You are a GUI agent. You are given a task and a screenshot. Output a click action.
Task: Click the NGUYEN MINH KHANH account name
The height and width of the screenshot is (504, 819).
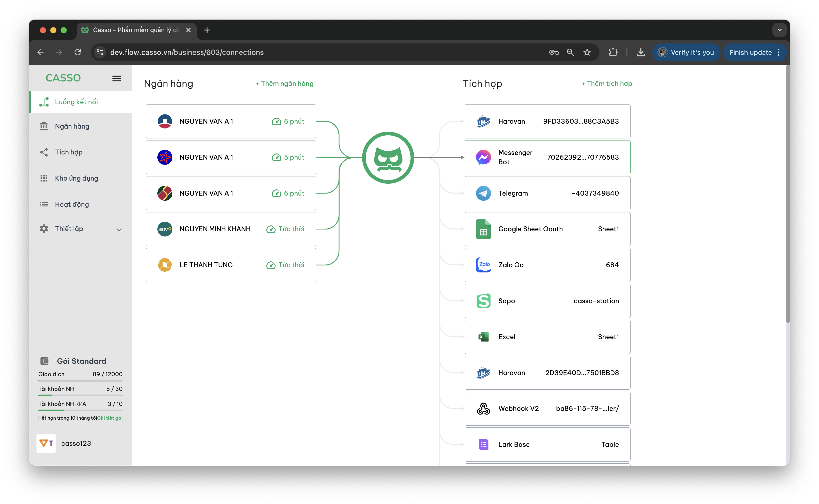pos(215,229)
